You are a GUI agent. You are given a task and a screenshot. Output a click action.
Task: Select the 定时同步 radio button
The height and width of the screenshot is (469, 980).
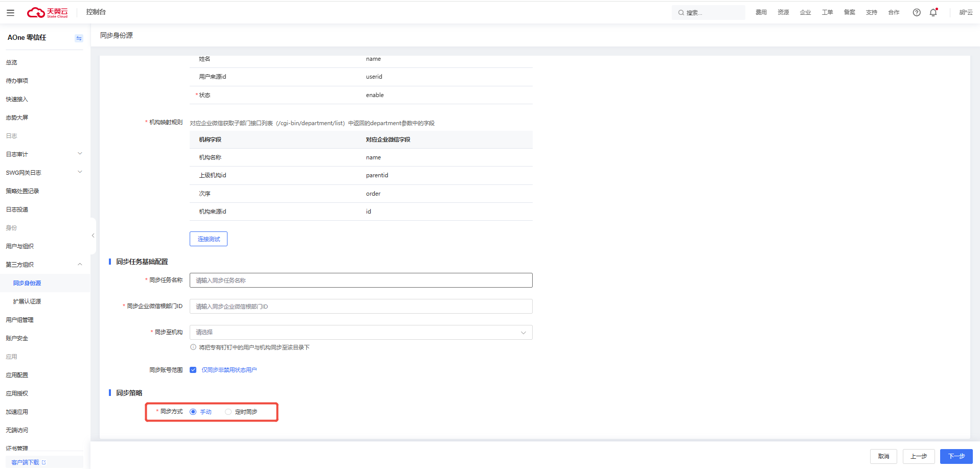click(x=229, y=412)
